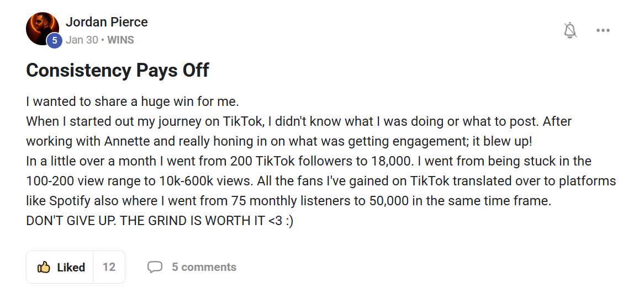
Task: Click the name Annette in the post body
Action: [x=127, y=141]
